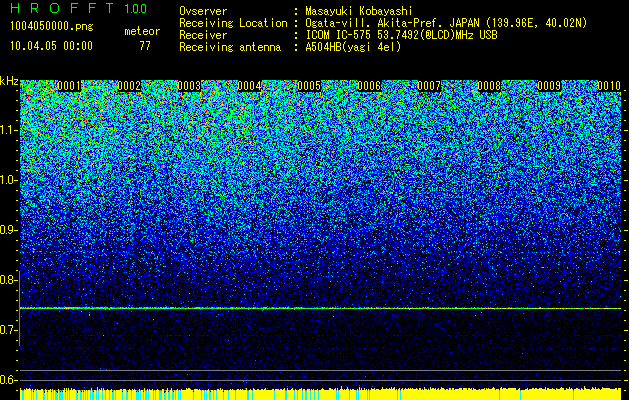629x400 pixels.
Task: Click the 'meteor' count label
Action: point(142,31)
